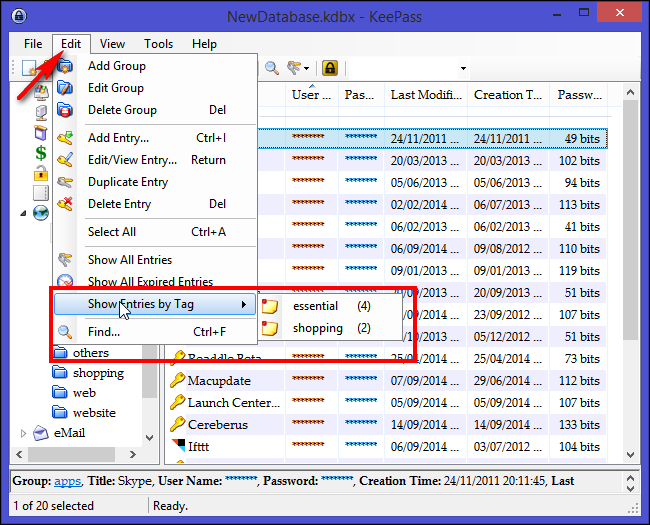
Task: Choose Add Entry from Edit menu
Action: pyautogui.click(x=118, y=138)
